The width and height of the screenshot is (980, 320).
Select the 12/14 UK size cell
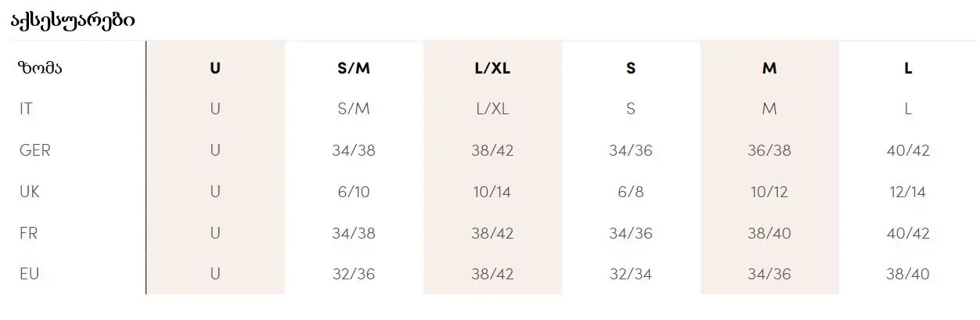pyautogui.click(x=908, y=192)
